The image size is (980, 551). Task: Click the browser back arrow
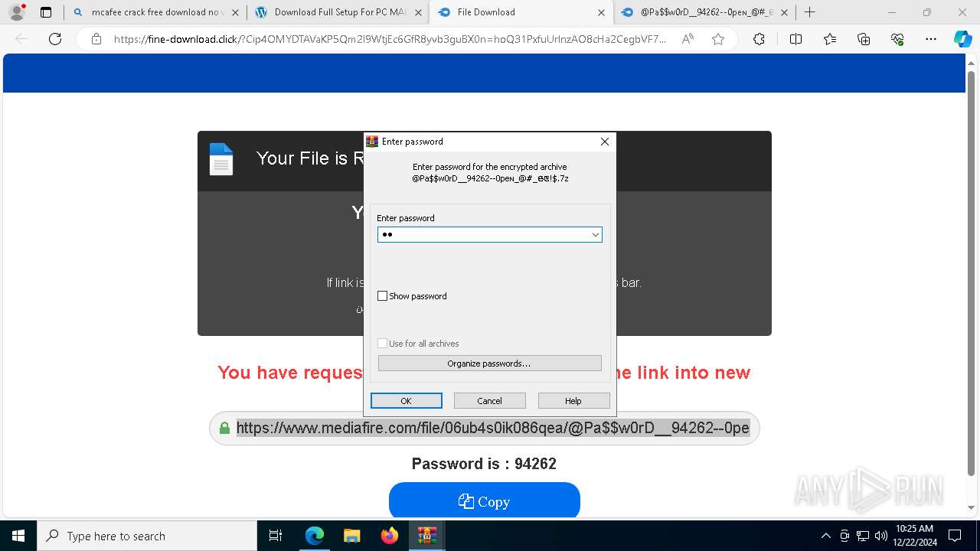click(21, 39)
